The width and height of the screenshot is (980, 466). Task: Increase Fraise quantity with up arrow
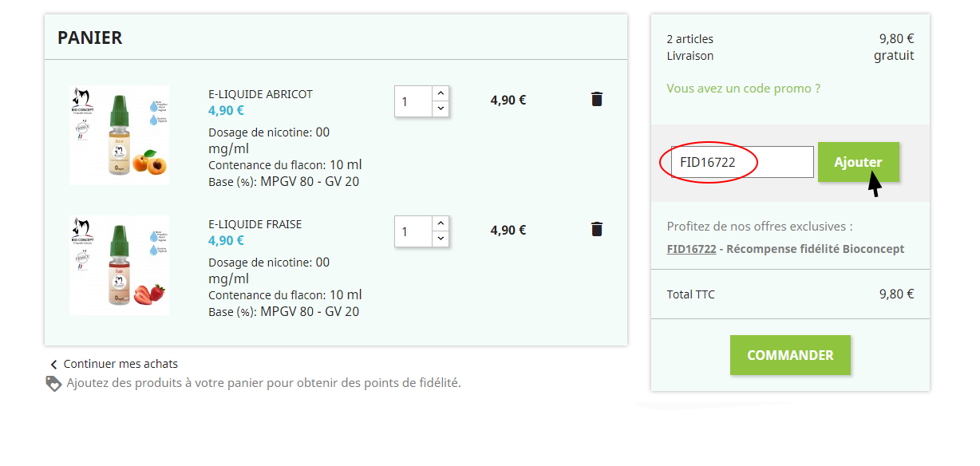click(441, 223)
